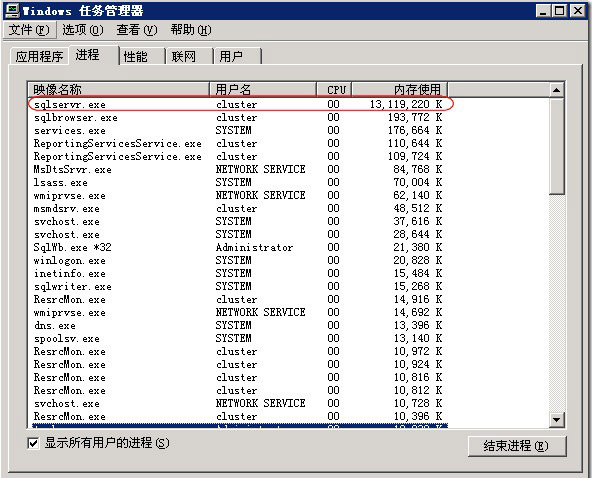Screen dimensions: 592x478
Task: Click the 结束进程(E) button
Action: click(517, 446)
